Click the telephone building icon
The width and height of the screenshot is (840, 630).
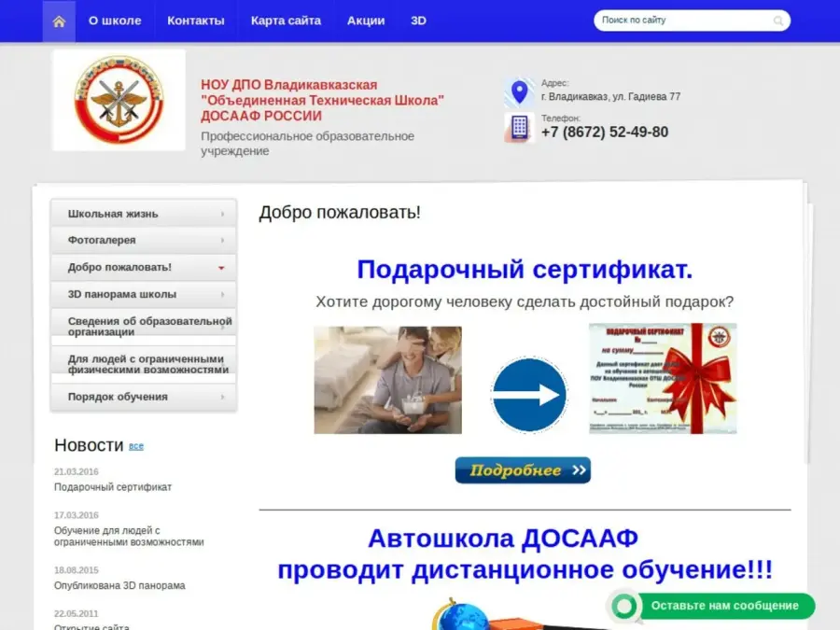(519, 127)
